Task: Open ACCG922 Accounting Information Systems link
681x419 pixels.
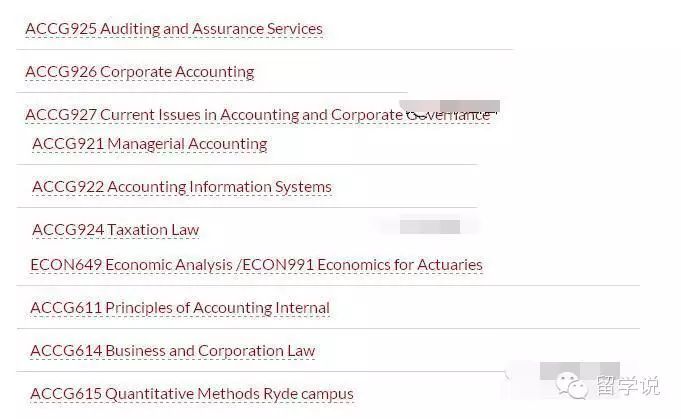Action: click(182, 187)
